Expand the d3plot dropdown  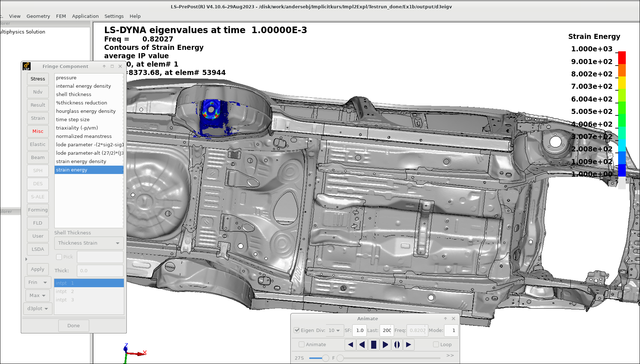38,309
